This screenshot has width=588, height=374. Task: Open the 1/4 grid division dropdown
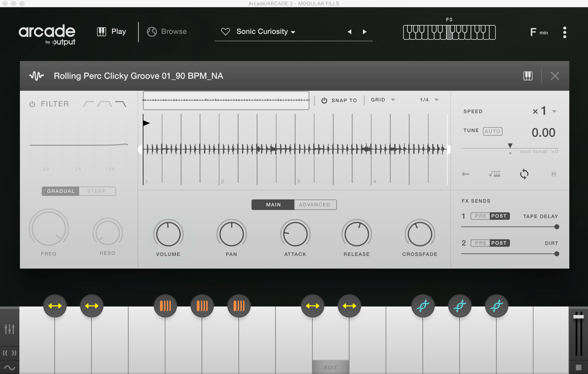point(436,100)
